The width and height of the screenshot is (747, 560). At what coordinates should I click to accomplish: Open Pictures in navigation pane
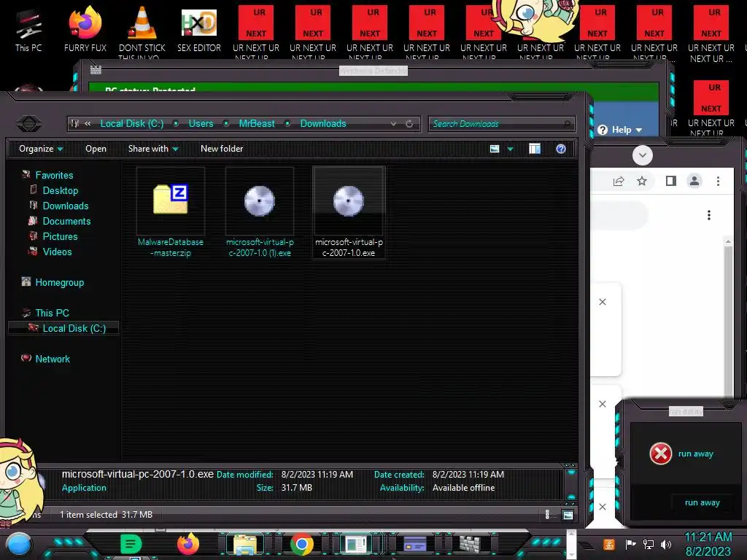60,236
